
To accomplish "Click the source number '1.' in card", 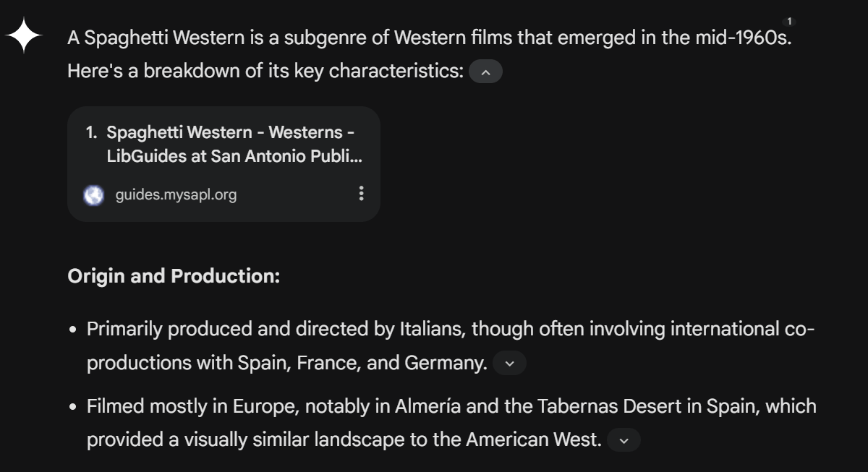I will pos(91,132).
